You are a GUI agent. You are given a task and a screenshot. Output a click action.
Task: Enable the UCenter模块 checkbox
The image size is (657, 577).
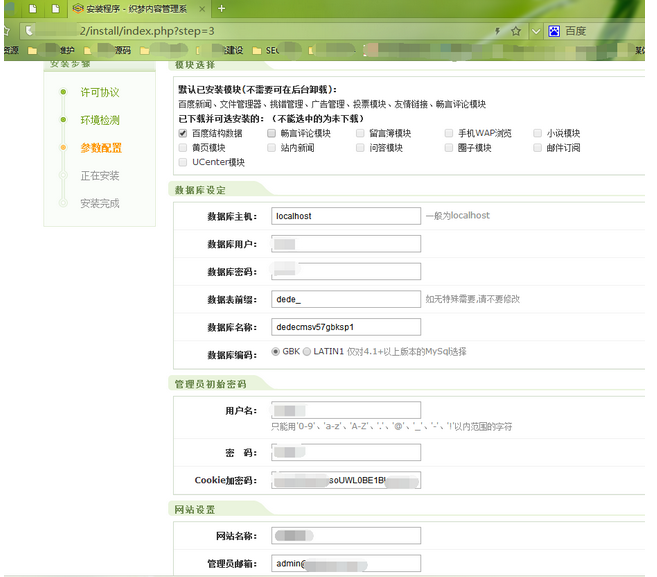[x=183, y=162]
